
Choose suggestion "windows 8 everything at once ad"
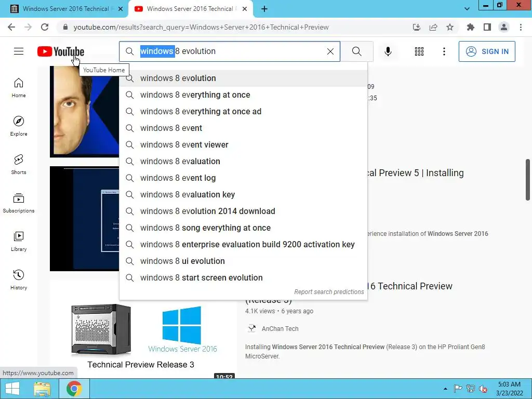click(243, 112)
